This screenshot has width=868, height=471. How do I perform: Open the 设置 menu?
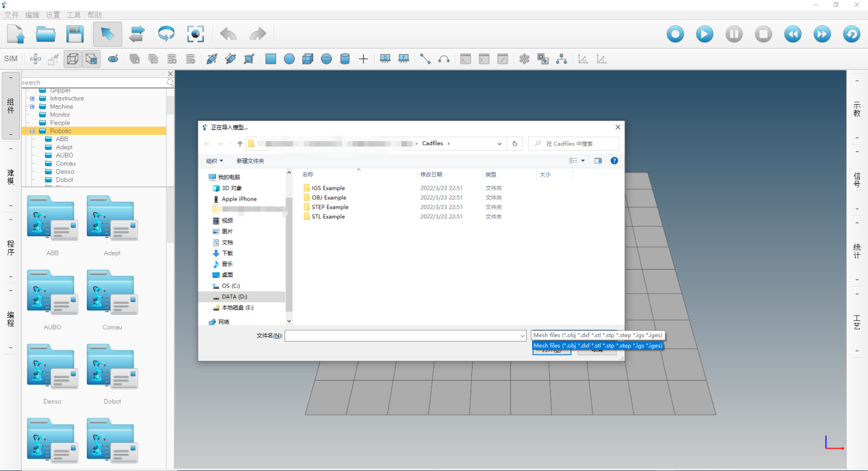tap(53, 15)
